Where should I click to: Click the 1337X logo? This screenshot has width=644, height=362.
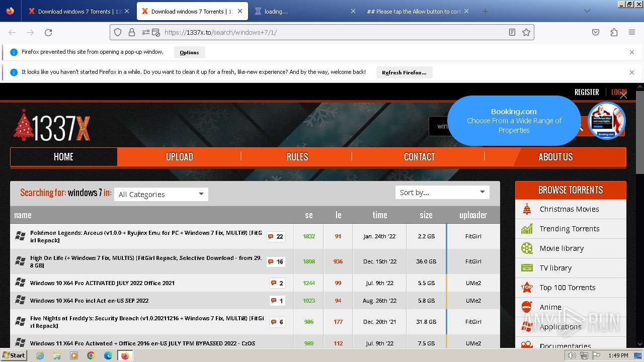(x=52, y=126)
